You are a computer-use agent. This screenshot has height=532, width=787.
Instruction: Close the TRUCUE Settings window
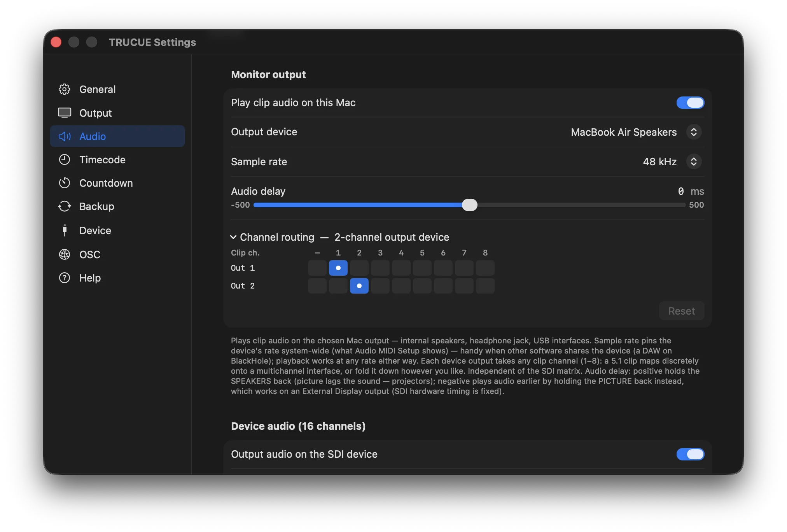56,42
